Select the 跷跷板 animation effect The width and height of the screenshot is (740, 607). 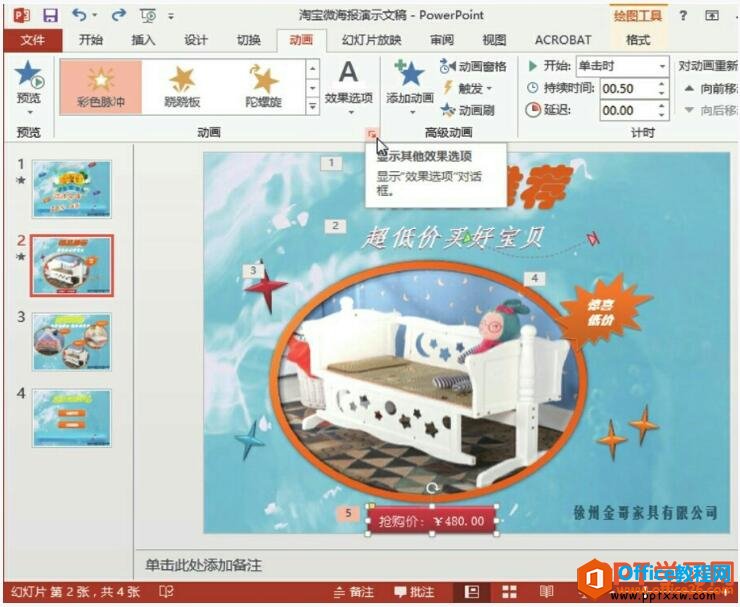tap(182, 87)
